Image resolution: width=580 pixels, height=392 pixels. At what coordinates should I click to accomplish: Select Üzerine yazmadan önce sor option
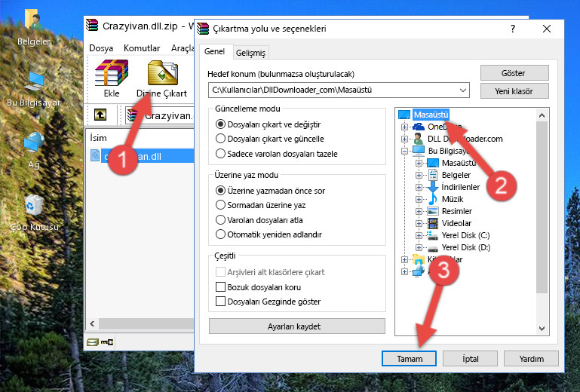pos(271,191)
